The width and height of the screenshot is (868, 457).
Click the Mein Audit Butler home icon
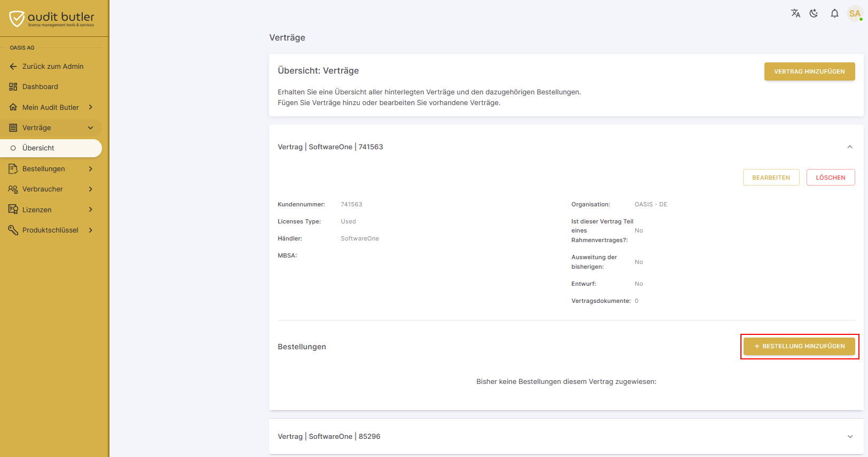tap(13, 107)
